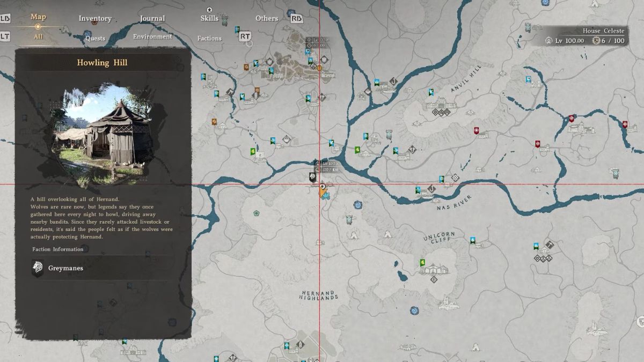Filter map by Quests
The height and width of the screenshot is (362, 644).
click(95, 38)
